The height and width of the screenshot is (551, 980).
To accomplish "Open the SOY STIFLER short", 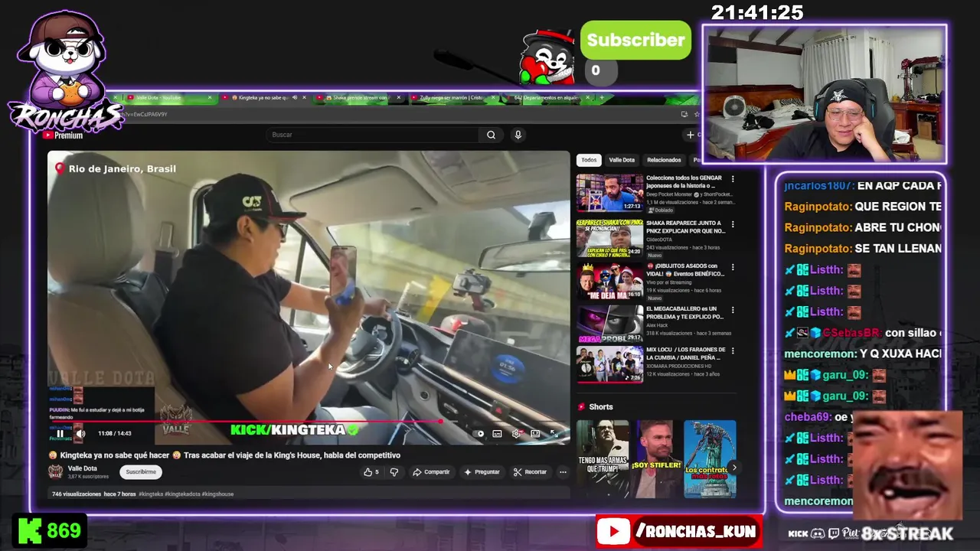I will point(655,458).
